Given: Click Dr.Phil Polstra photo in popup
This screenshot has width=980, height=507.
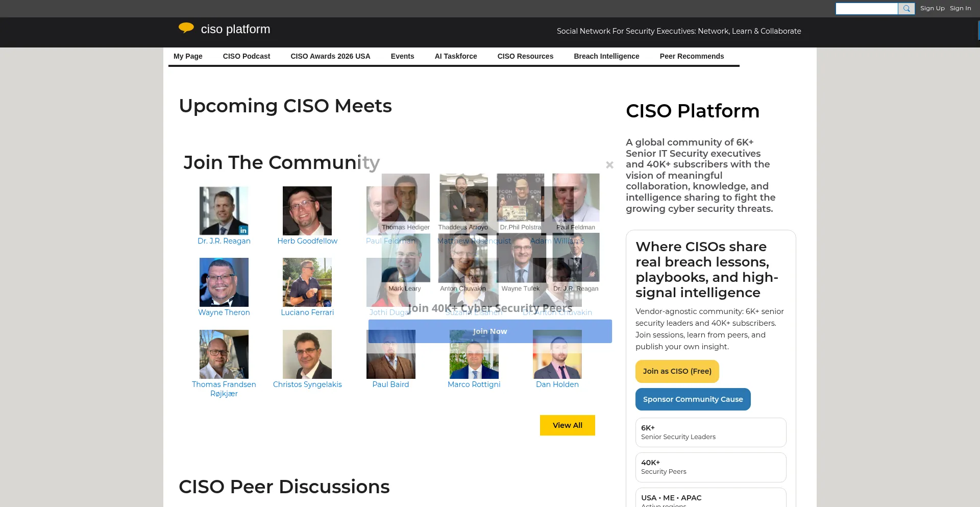Looking at the screenshot, I should click(521, 198).
